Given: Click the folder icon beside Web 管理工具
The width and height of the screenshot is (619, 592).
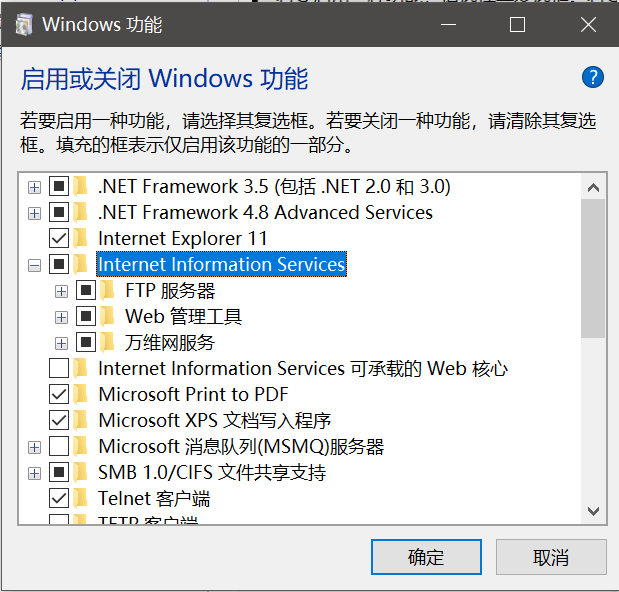Looking at the screenshot, I should (x=108, y=317).
